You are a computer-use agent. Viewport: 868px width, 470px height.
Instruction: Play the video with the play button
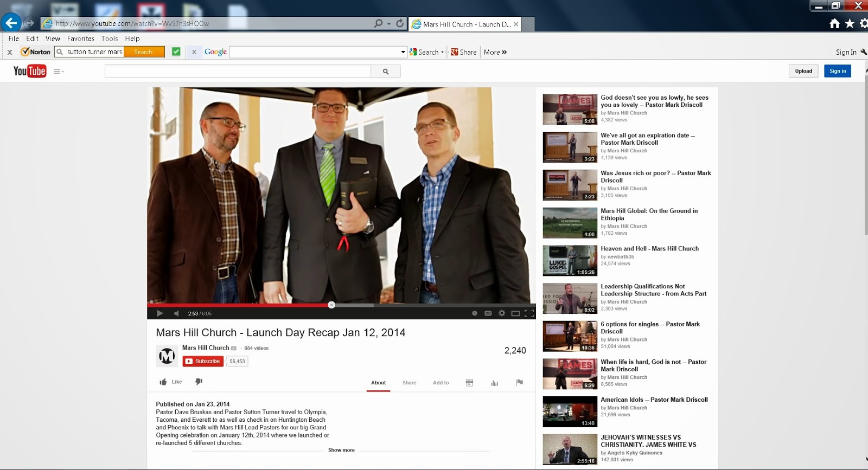(x=159, y=313)
